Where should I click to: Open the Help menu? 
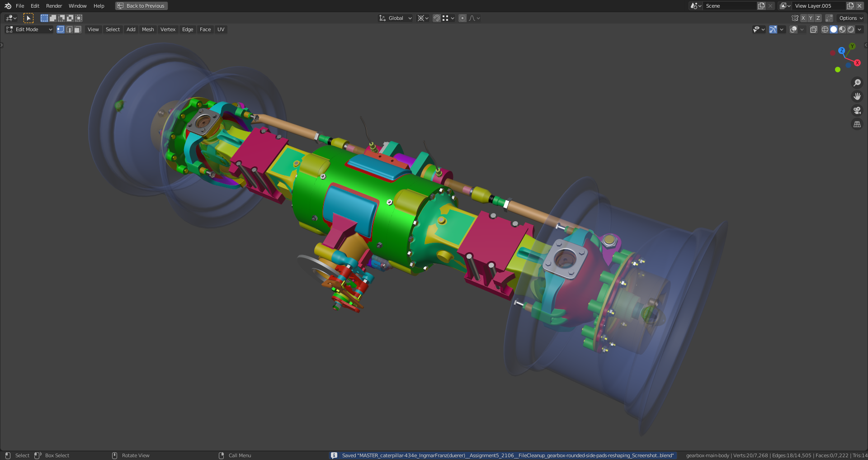pos(99,6)
